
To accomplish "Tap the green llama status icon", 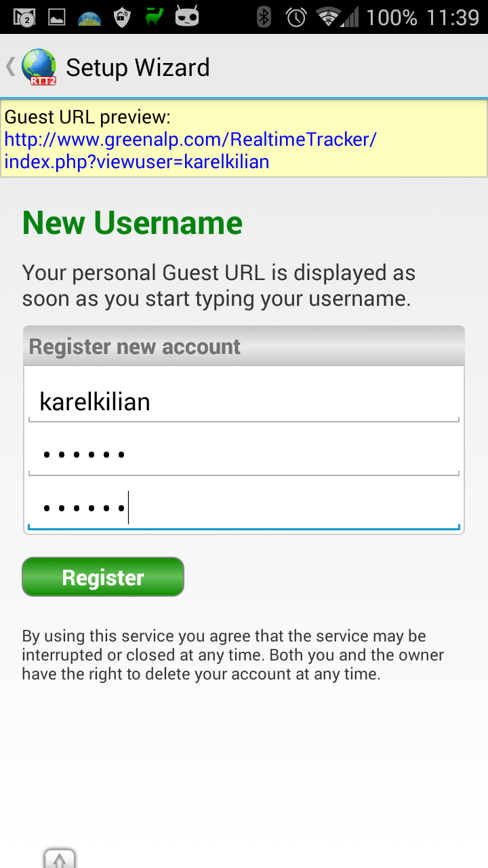I will (x=155, y=17).
